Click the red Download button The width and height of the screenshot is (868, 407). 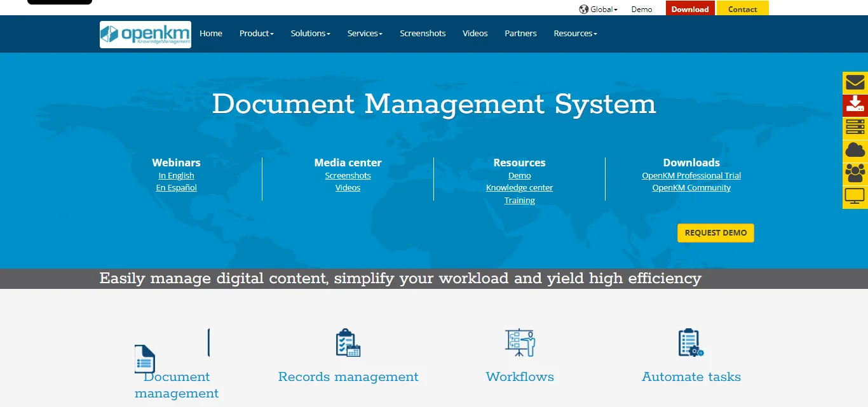coord(690,9)
